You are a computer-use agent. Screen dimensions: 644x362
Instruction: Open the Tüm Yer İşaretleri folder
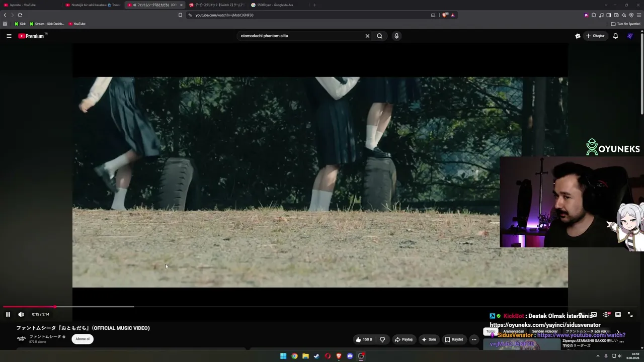pos(626,24)
